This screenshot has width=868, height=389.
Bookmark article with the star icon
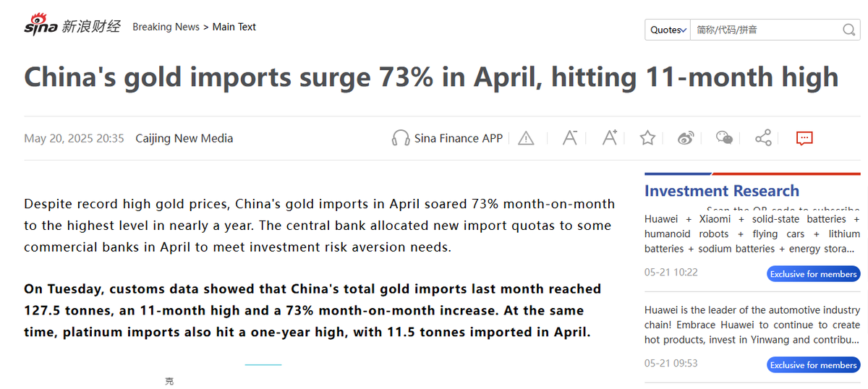coord(647,137)
